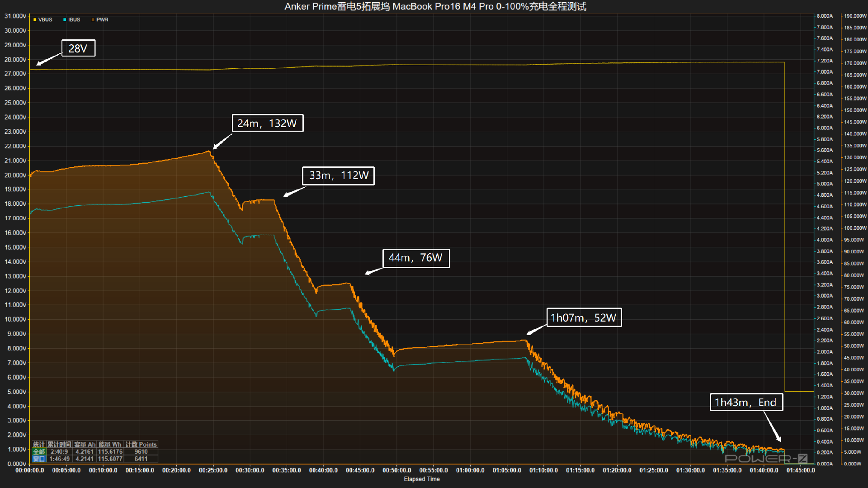Image resolution: width=868 pixels, height=488 pixels.
Task: Click the cyan IBUS legend color marker
Action: pos(65,20)
